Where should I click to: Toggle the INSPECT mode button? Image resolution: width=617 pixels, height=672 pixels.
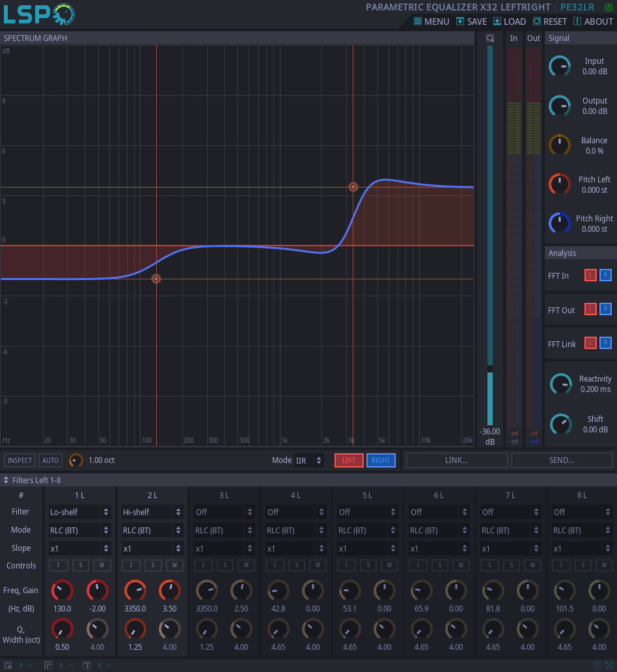coord(20,461)
